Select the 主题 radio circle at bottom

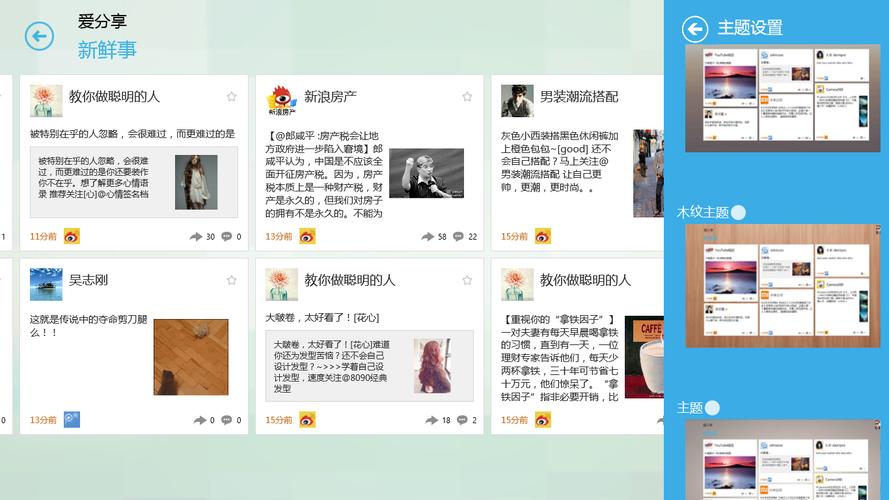click(712, 408)
